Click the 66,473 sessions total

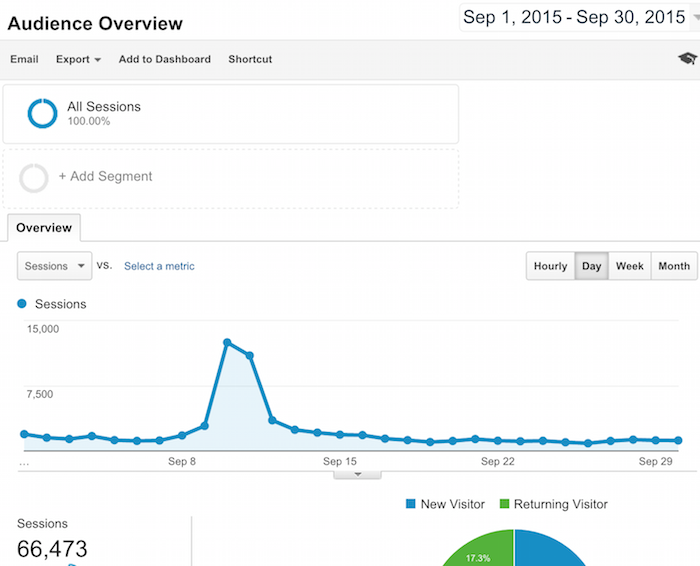52,549
